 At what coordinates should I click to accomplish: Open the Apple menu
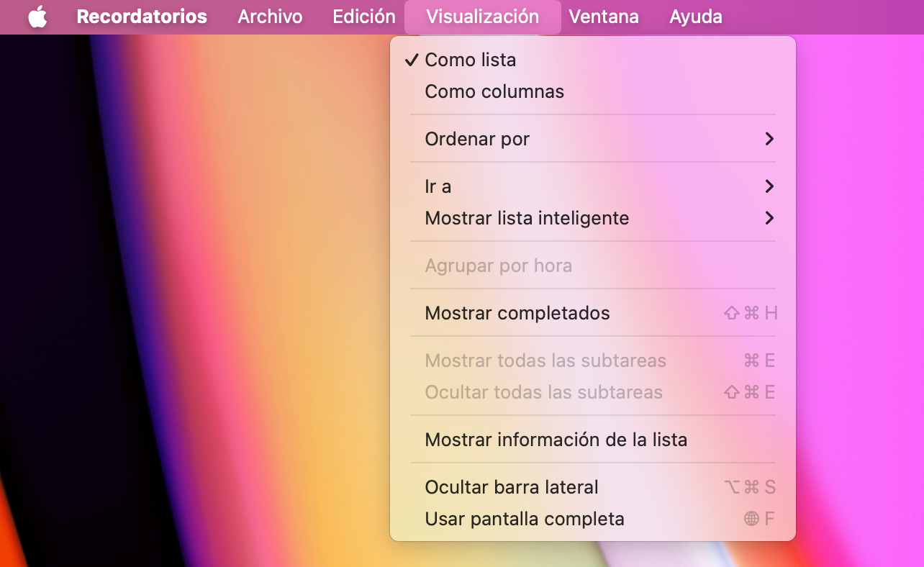(37, 17)
